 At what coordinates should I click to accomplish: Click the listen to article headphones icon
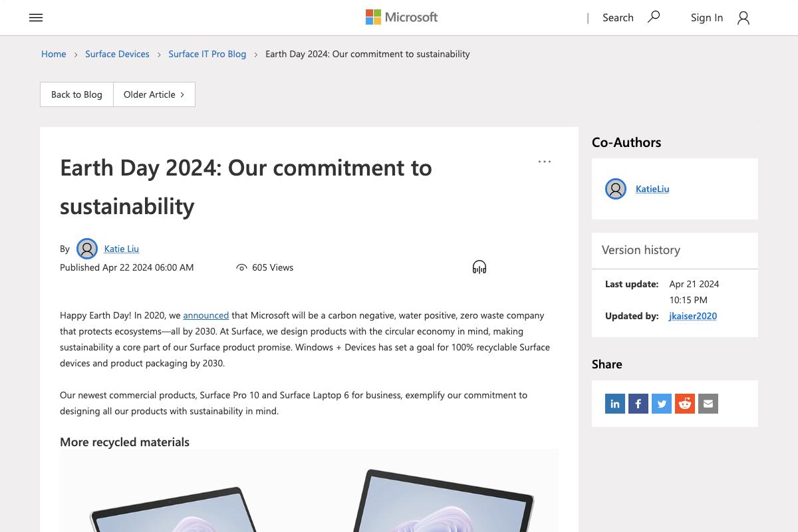tap(479, 267)
